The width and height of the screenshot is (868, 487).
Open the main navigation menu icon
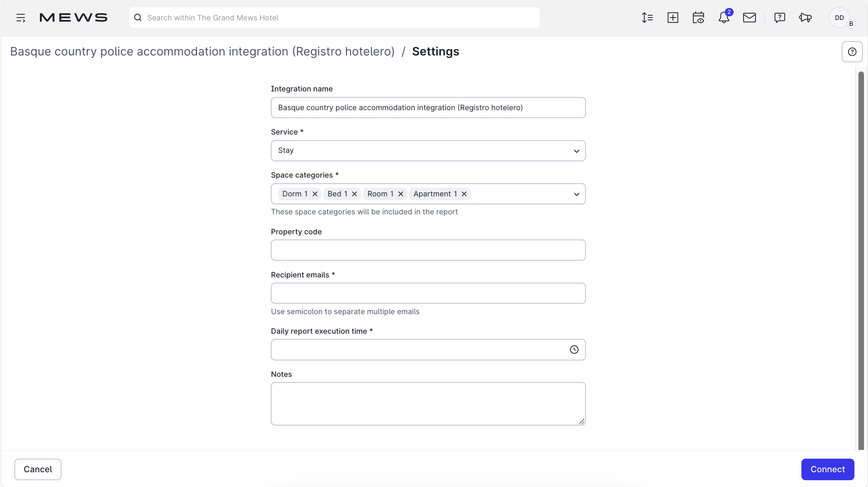21,18
